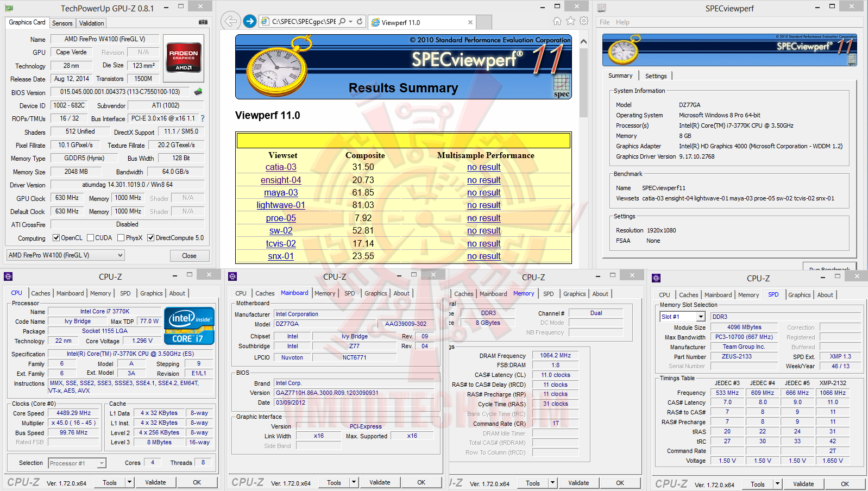
Task: Open Caches tab in CPU-Z CPU window
Action: pos(41,293)
